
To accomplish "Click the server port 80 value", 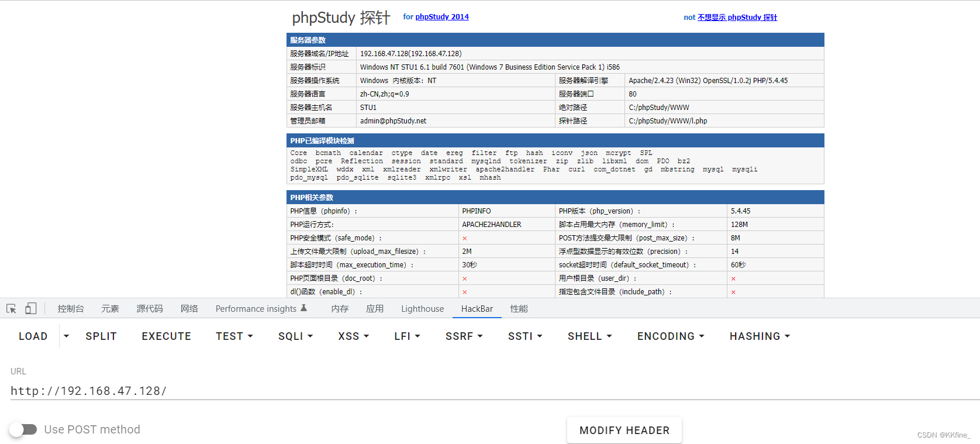I will [x=633, y=94].
